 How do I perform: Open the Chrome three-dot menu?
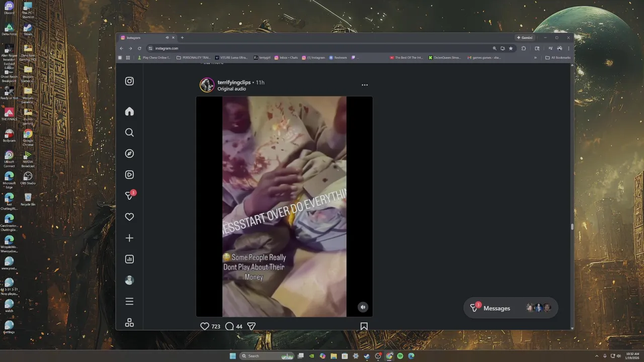click(x=569, y=48)
